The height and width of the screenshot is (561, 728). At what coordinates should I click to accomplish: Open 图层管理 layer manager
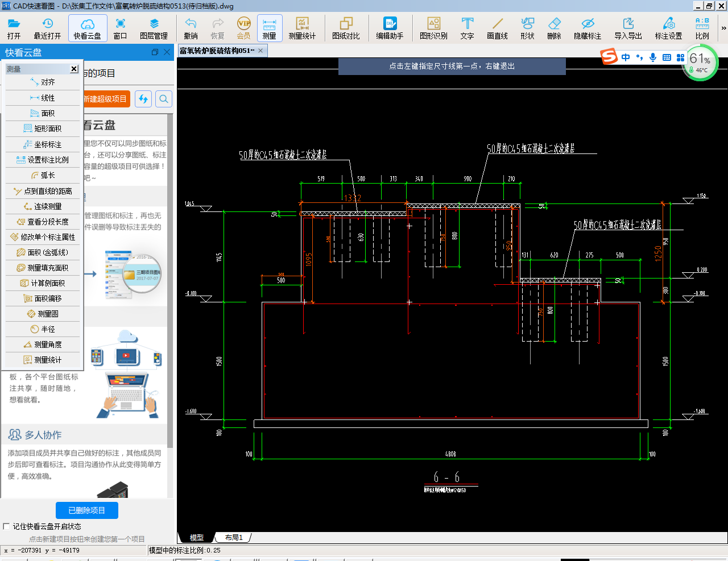tap(154, 28)
